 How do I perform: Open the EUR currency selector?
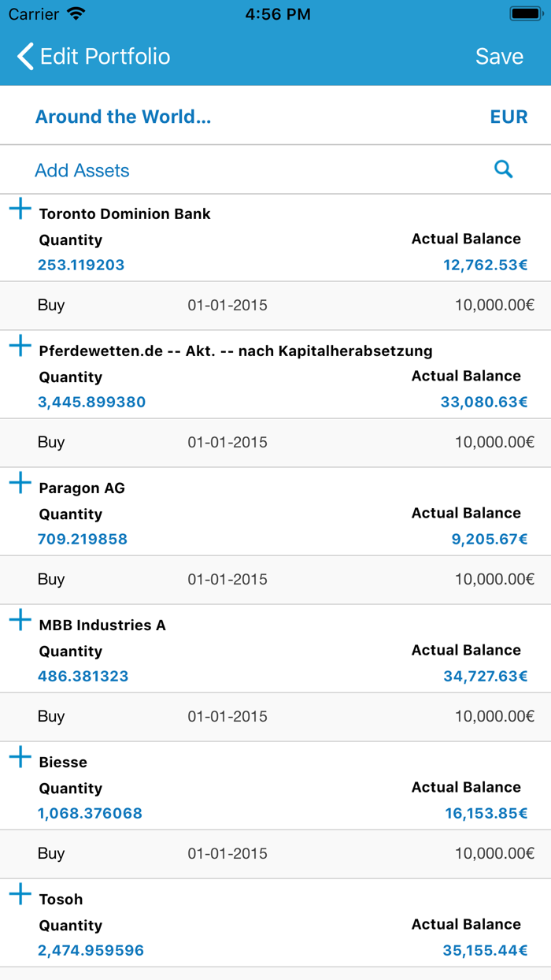point(508,117)
